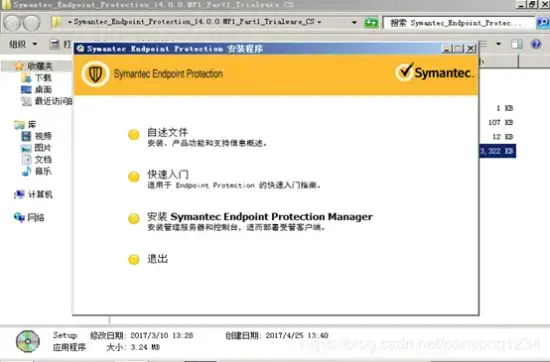Open 最近访问 recent places
The height and width of the screenshot is (362, 550).
pyautogui.click(x=47, y=101)
